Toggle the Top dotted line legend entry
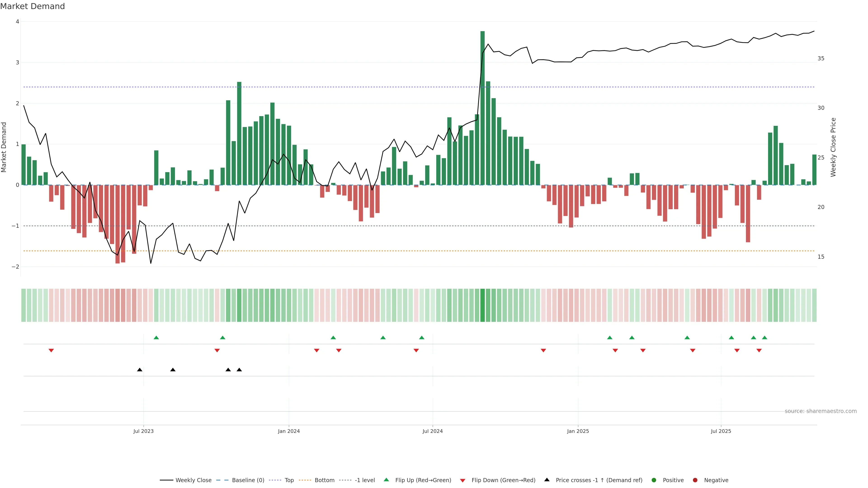Image resolution: width=868 pixels, height=488 pixels. click(289, 480)
